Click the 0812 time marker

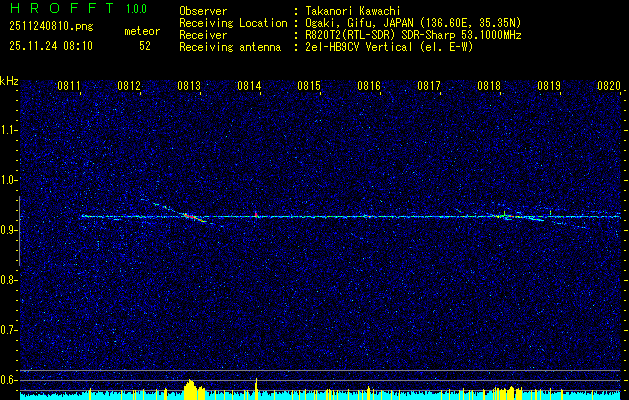129,85
